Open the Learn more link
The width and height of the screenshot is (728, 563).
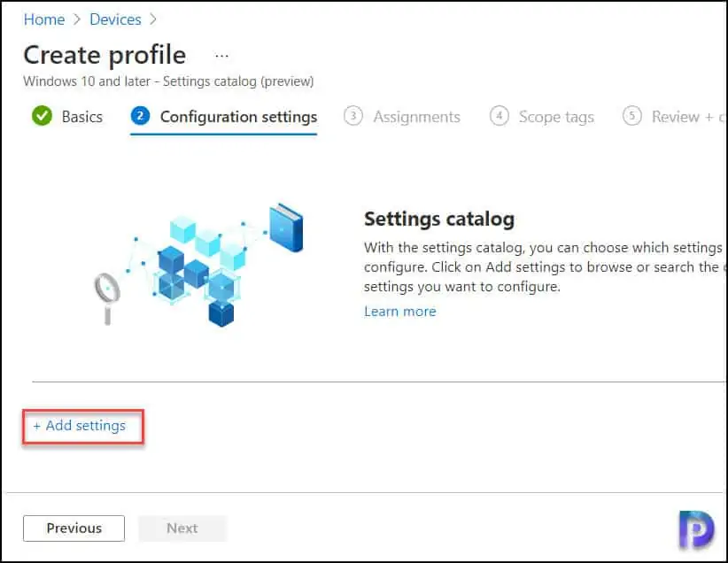click(399, 311)
